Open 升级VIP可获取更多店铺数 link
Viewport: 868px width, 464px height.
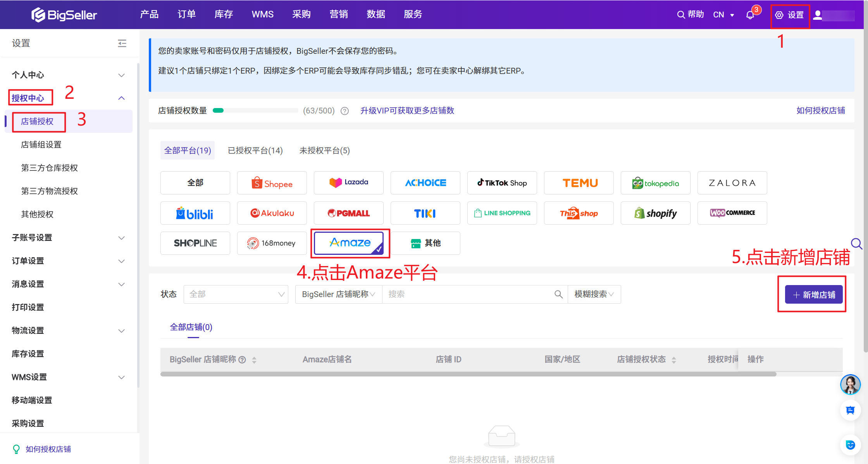click(407, 111)
